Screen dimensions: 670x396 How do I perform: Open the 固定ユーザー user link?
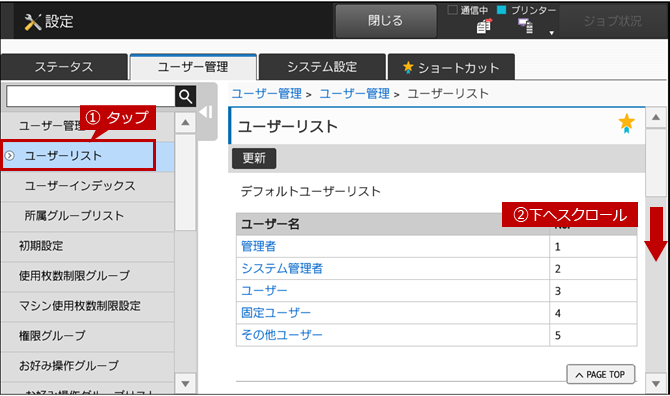[276, 313]
